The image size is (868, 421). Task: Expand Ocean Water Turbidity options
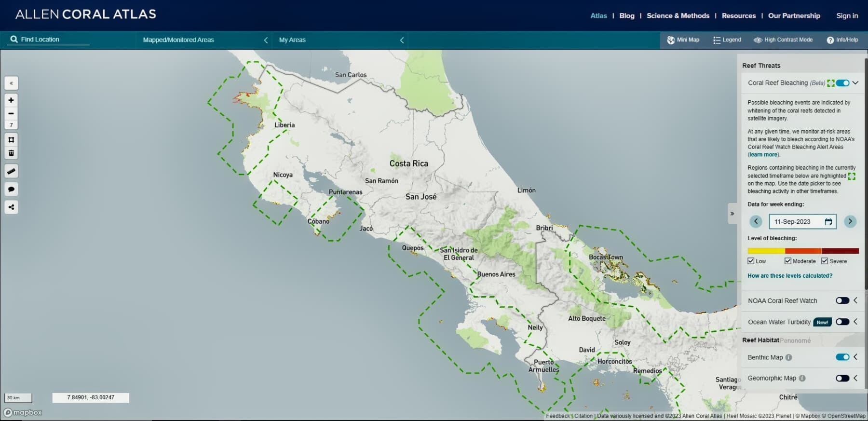[x=855, y=322]
